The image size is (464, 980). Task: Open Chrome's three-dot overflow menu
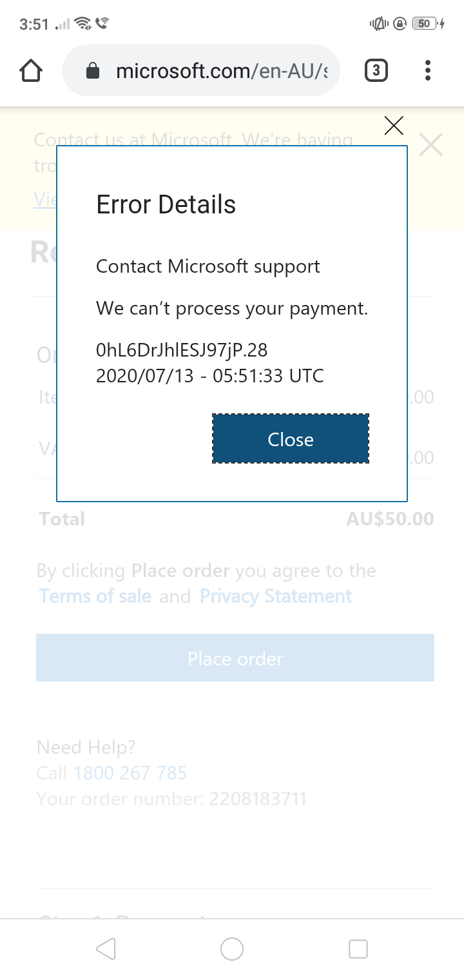428,70
